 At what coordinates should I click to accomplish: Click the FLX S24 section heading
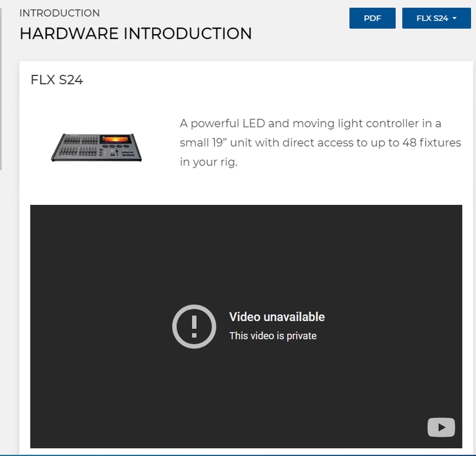pos(57,80)
